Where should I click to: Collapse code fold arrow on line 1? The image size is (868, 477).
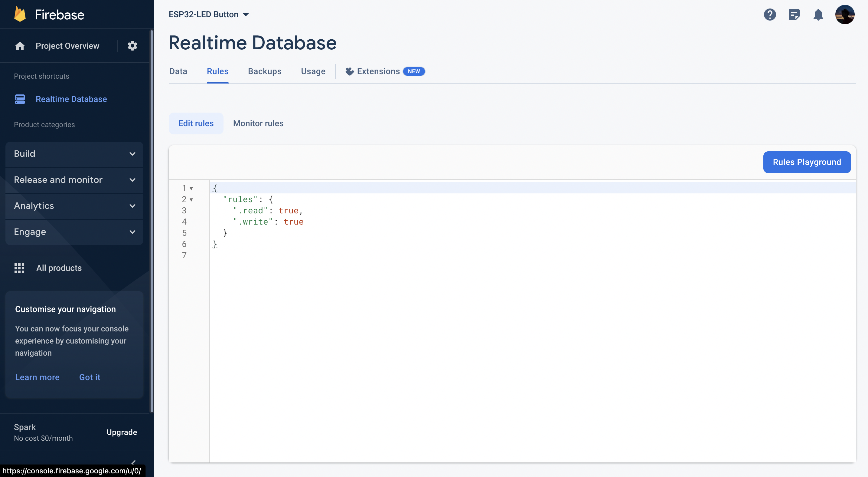point(191,189)
